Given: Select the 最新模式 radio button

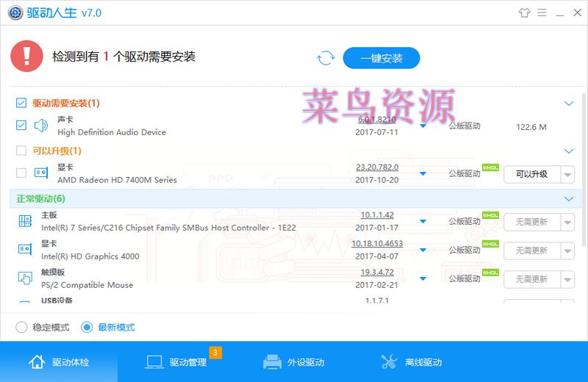Looking at the screenshot, I should 87,327.
